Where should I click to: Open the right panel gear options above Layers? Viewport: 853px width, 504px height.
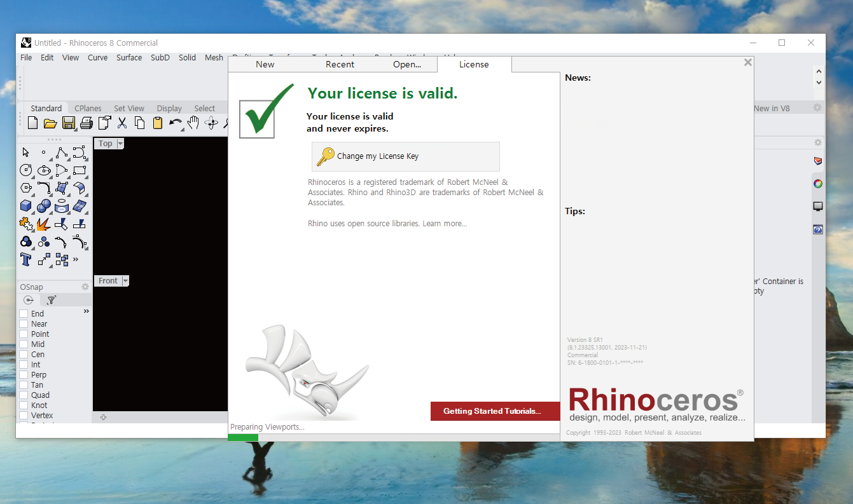[818, 142]
